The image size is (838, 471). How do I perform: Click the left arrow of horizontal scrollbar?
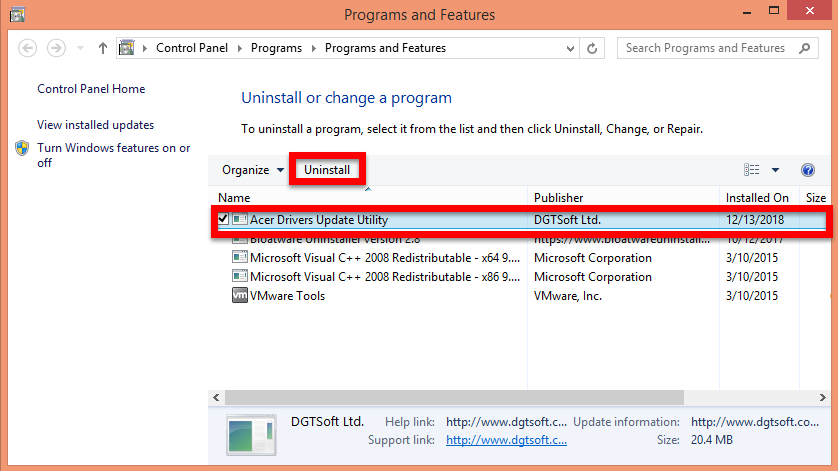coord(216,397)
